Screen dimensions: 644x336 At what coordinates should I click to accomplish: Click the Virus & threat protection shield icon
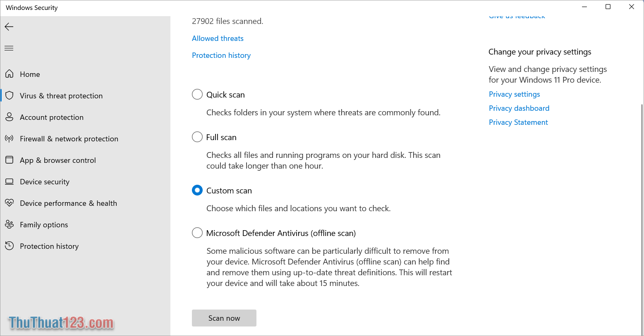coord(9,95)
